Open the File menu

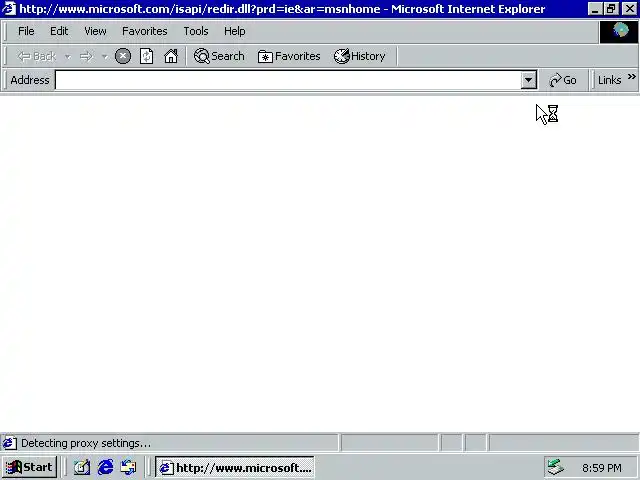(26, 31)
